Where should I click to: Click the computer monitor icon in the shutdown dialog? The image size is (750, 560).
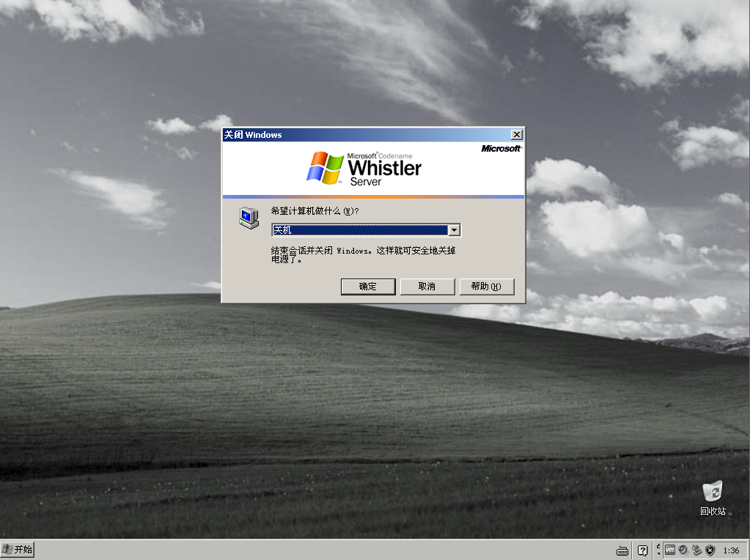pyautogui.click(x=249, y=218)
